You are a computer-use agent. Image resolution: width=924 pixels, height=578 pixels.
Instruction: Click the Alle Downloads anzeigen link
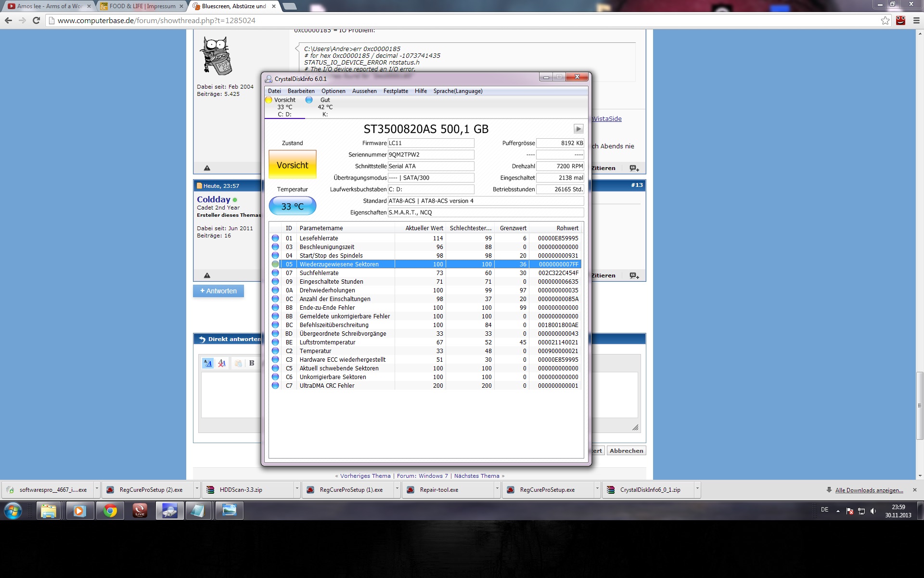click(869, 490)
